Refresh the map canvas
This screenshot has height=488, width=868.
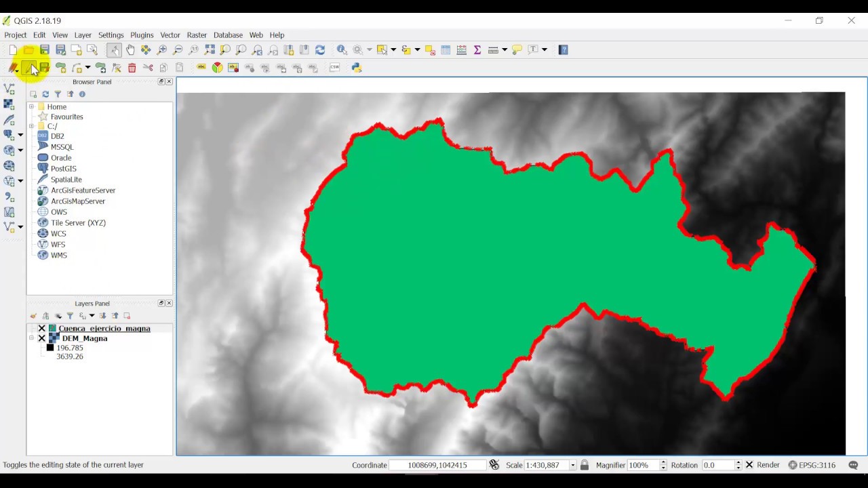320,50
